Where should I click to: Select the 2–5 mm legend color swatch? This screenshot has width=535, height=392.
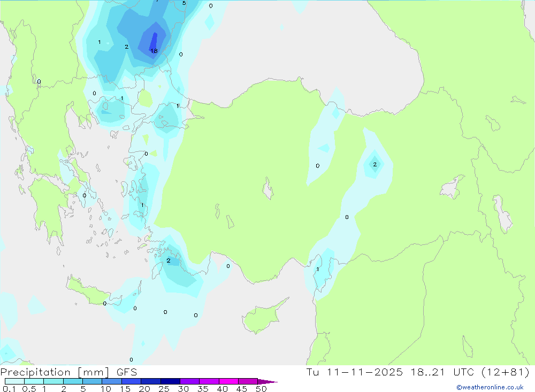point(73,381)
